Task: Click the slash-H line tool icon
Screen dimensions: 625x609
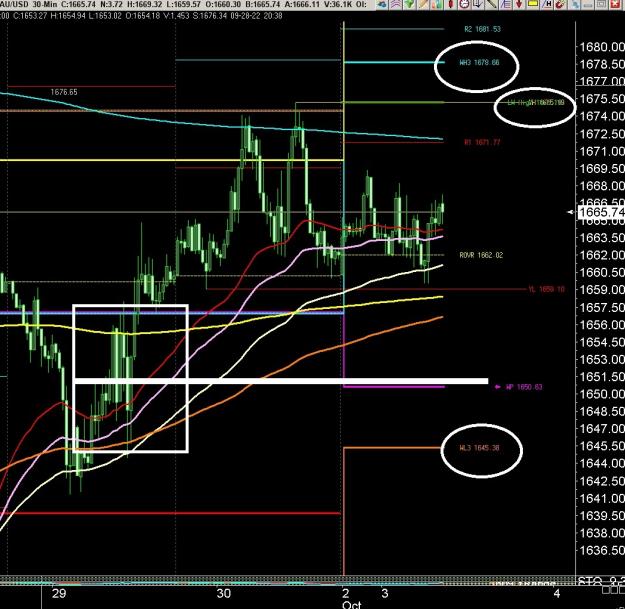Action: [x=547, y=4]
